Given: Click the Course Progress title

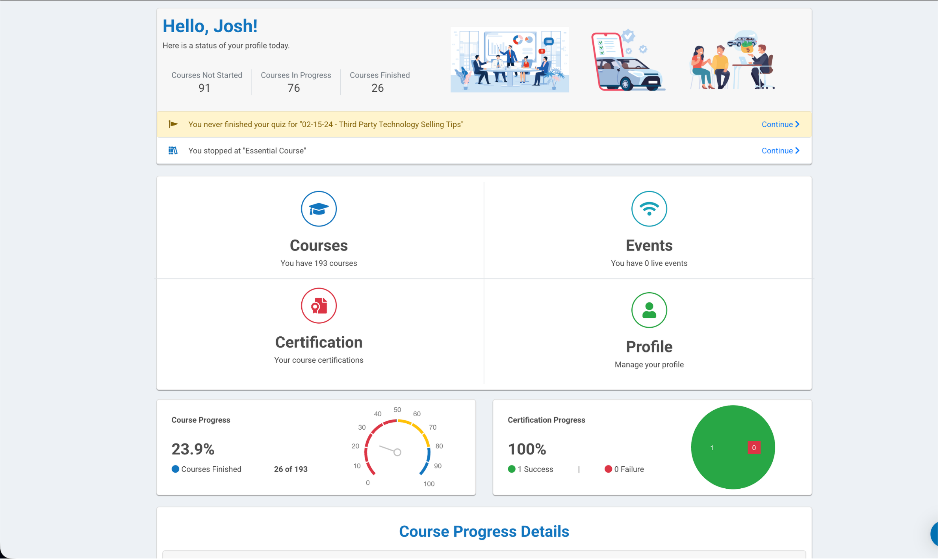Looking at the screenshot, I should tap(201, 420).
